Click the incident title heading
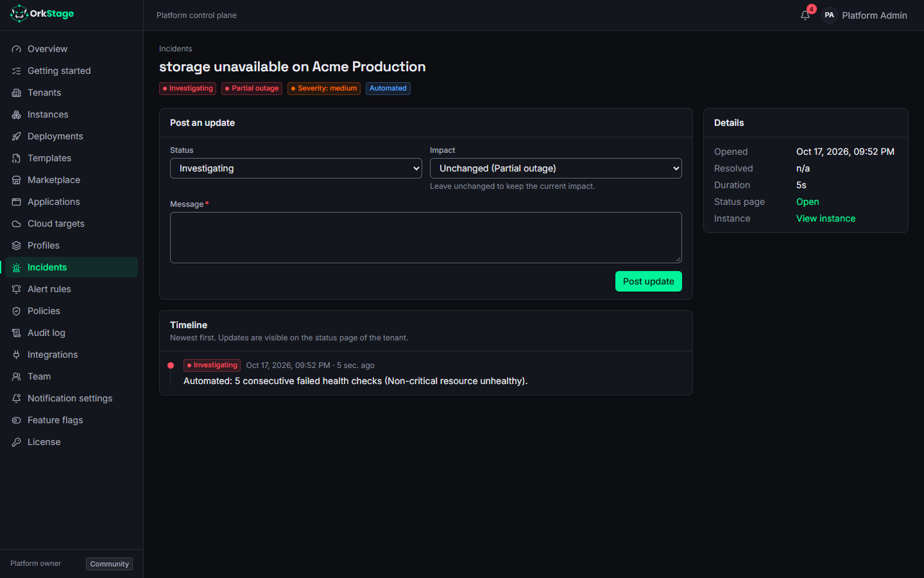 [293, 67]
